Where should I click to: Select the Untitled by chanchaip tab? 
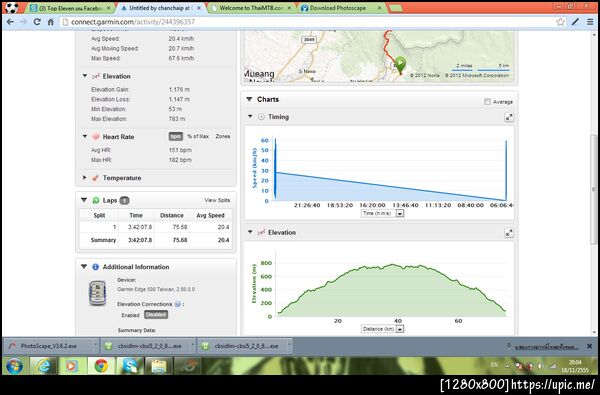click(161, 8)
